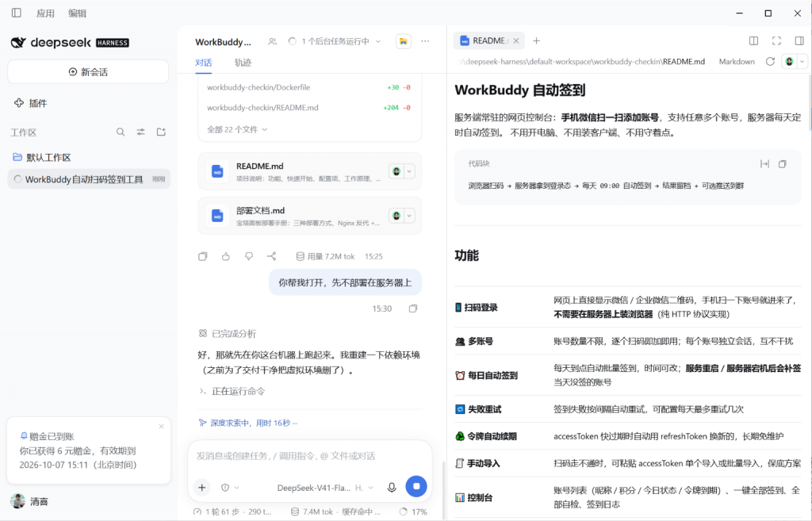Open the conversation more options menu
This screenshot has width=812, height=521.
(425, 41)
